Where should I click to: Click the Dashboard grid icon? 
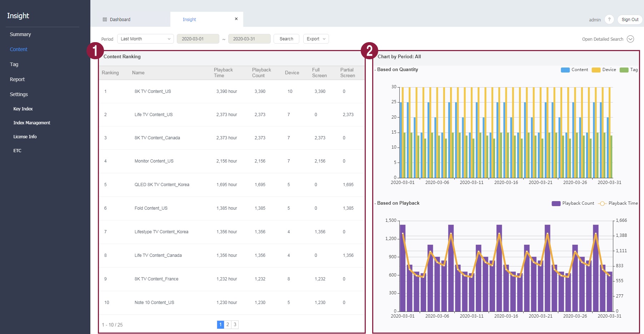point(105,20)
